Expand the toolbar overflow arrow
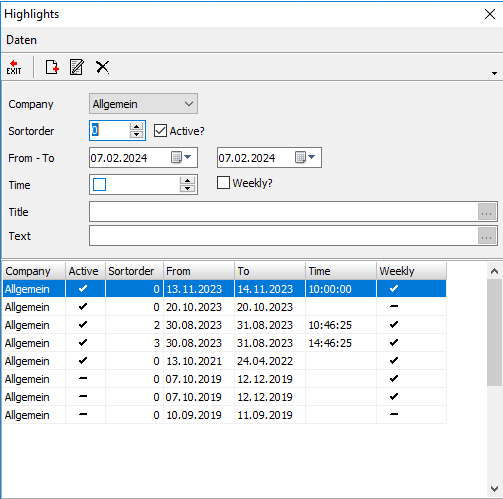503x499 pixels. click(494, 73)
